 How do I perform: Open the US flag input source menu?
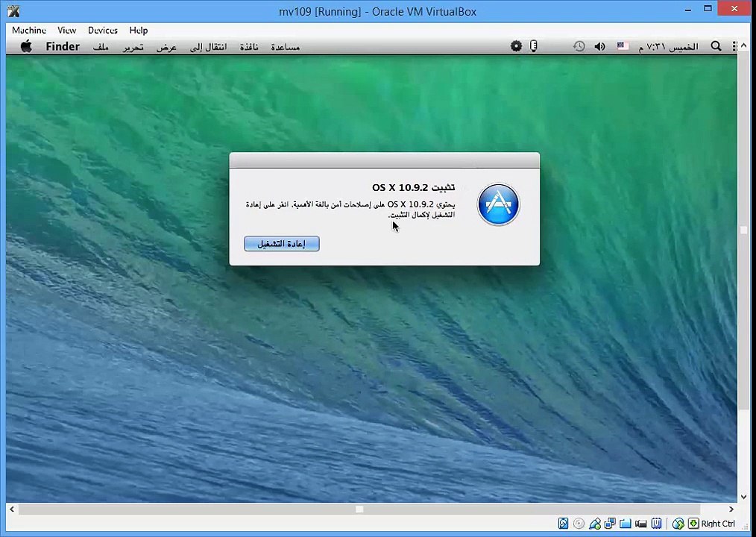tap(623, 46)
